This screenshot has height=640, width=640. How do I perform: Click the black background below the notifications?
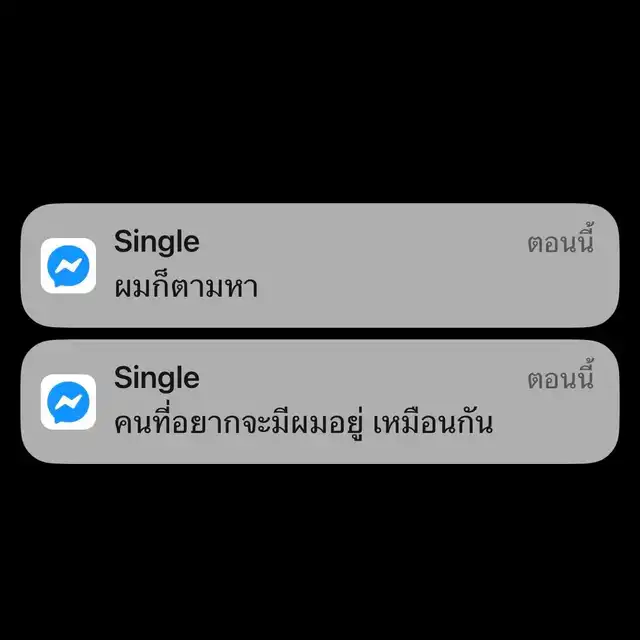pyautogui.click(x=320, y=551)
